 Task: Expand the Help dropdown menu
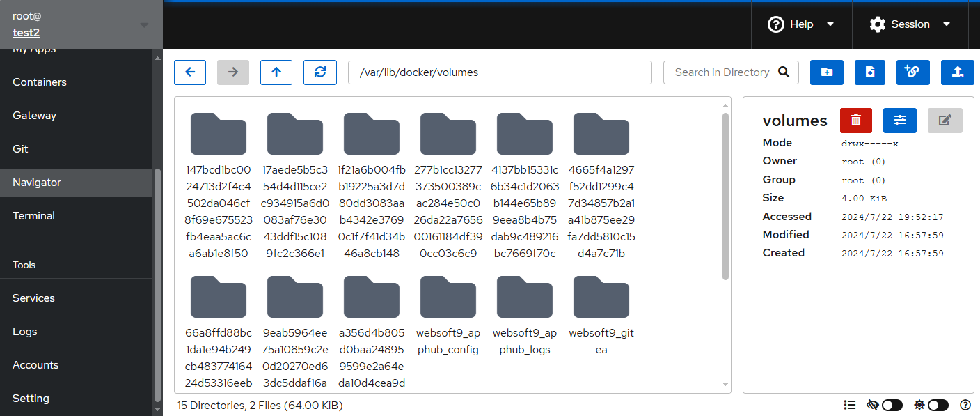click(801, 24)
